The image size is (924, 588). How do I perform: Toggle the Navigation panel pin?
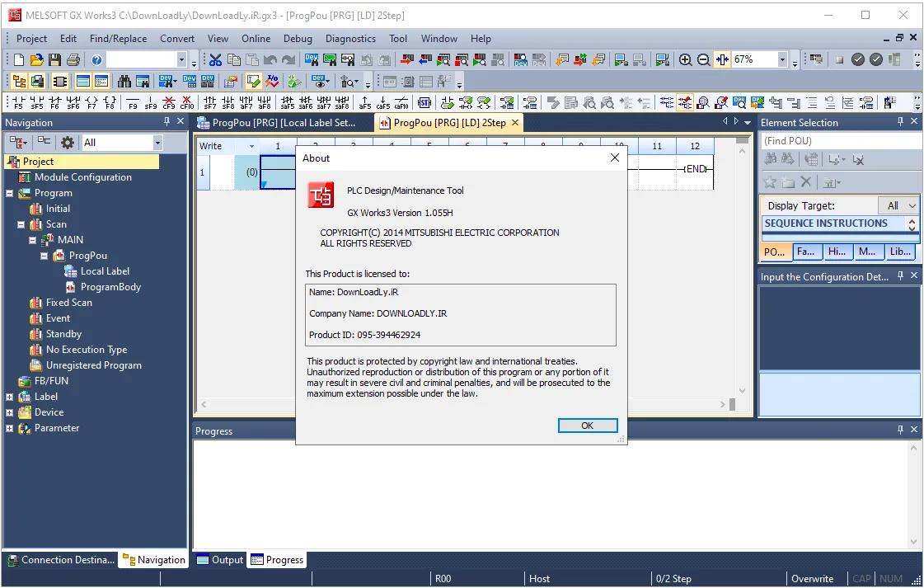(167, 121)
